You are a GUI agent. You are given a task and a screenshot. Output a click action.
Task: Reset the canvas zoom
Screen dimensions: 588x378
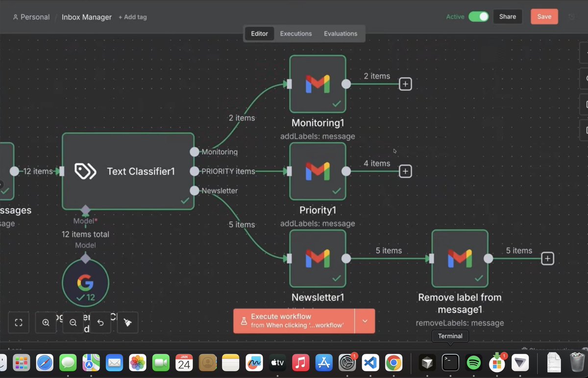tap(100, 323)
